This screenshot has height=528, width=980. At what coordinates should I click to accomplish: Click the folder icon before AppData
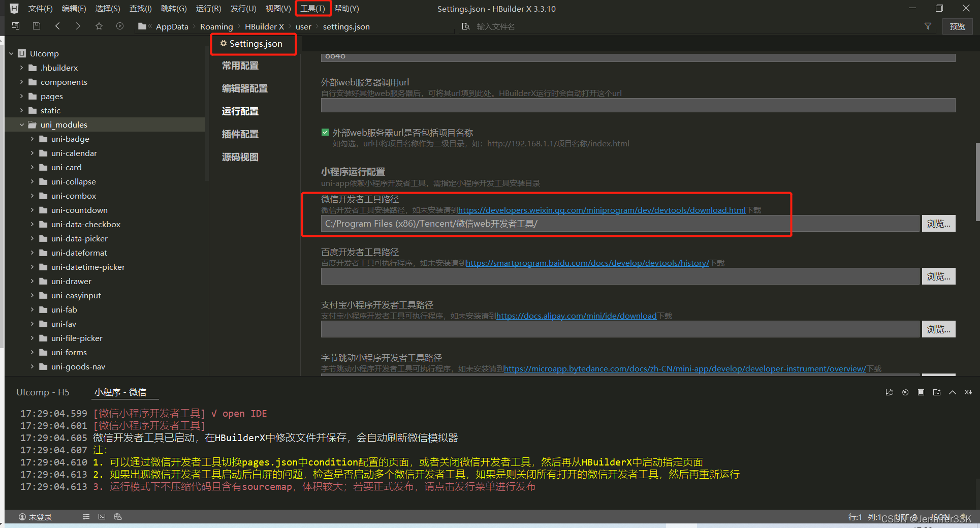[142, 26]
